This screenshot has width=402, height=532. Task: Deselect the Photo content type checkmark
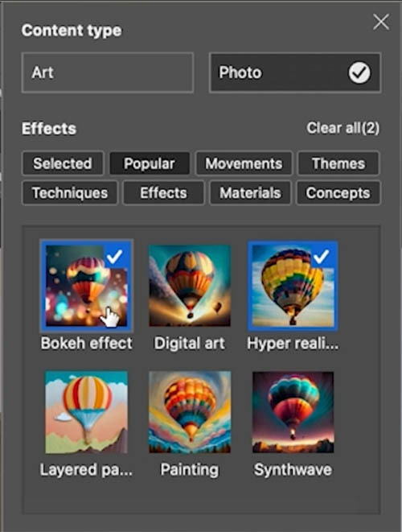[359, 72]
